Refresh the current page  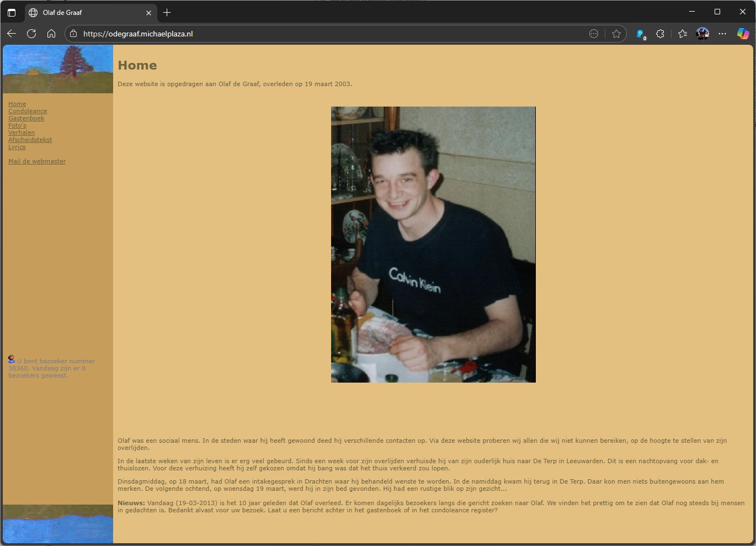pyautogui.click(x=31, y=34)
